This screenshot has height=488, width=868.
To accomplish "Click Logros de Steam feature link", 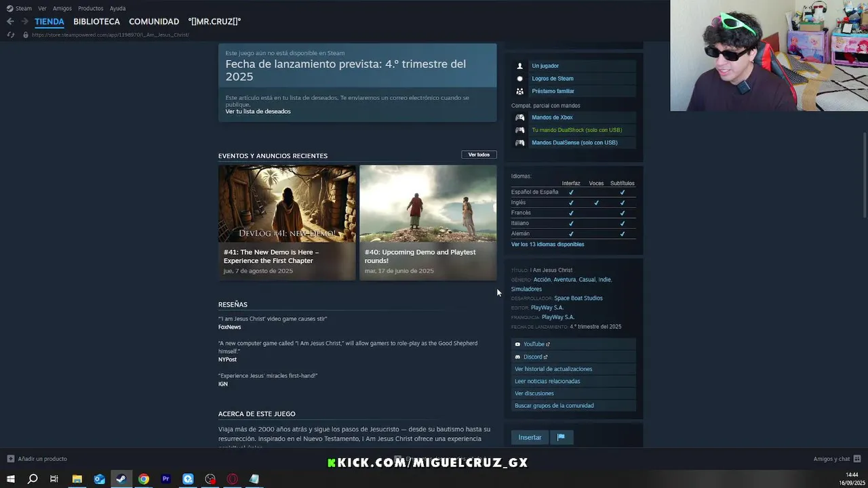I will point(553,79).
